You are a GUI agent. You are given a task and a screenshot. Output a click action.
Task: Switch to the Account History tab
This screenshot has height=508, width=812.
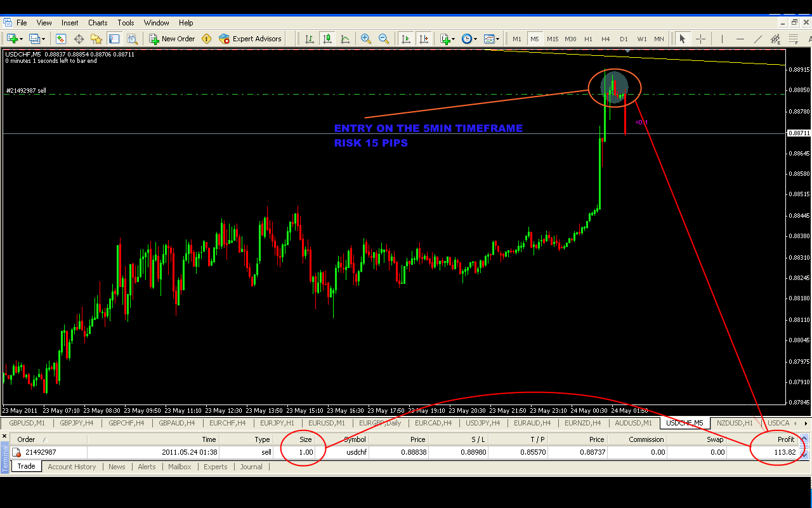pos(72,467)
